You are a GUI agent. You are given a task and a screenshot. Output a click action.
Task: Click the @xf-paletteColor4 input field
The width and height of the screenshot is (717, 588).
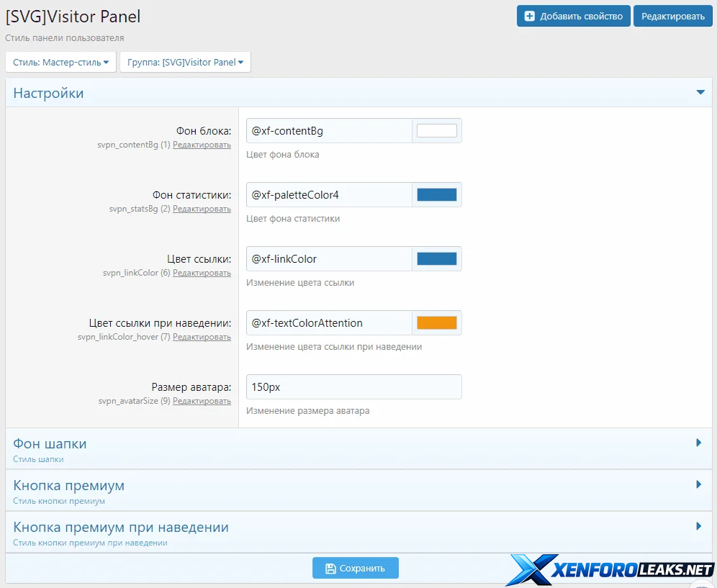329,195
